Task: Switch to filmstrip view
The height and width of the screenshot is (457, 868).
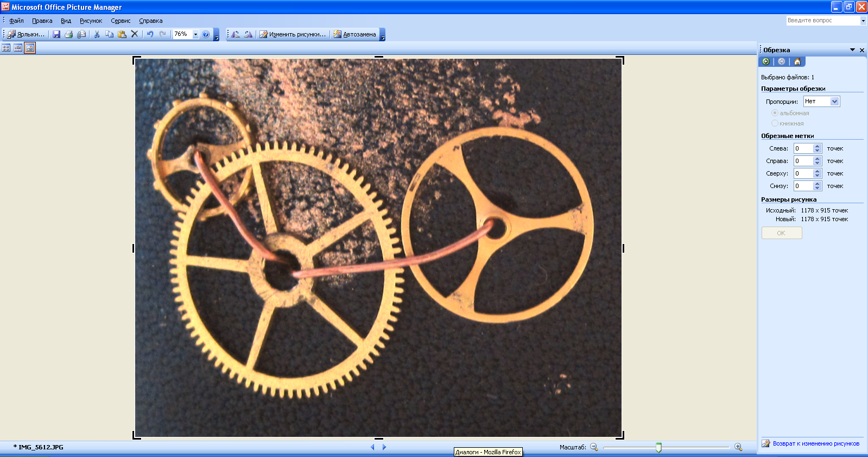Action: [x=18, y=48]
